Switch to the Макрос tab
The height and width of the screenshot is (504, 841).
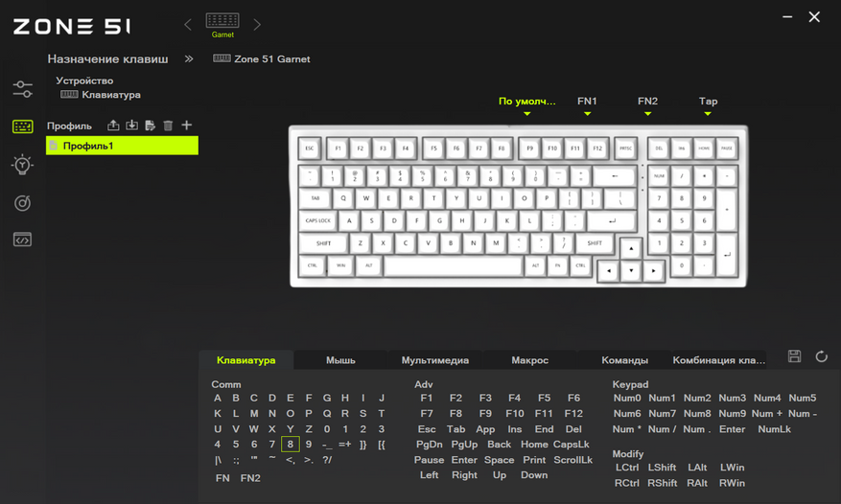530,360
